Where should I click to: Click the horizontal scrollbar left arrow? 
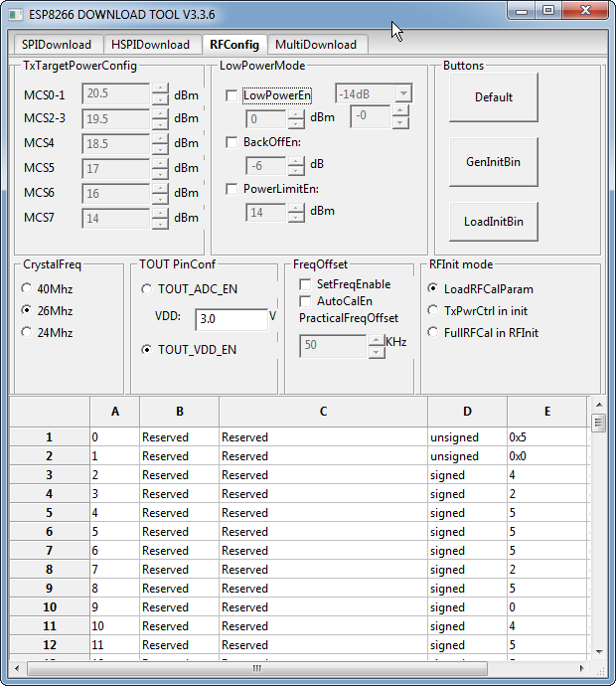tap(17, 668)
